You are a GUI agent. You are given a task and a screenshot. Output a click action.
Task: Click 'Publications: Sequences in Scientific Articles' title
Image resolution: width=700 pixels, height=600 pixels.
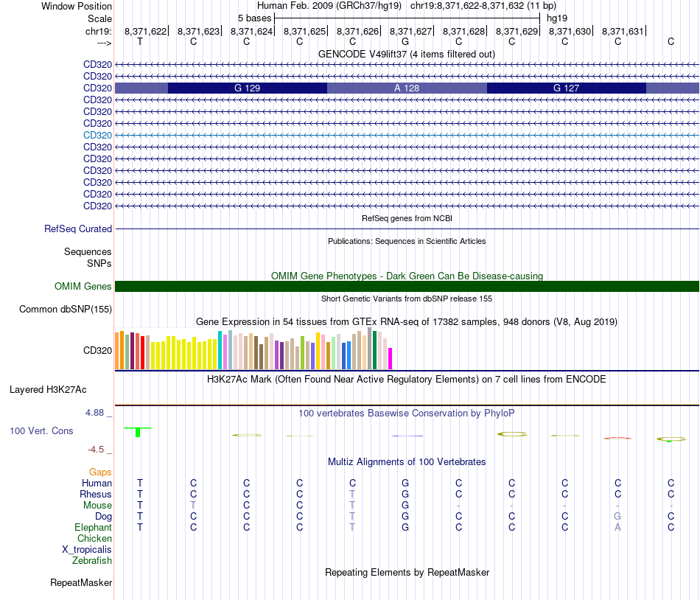coord(407,241)
